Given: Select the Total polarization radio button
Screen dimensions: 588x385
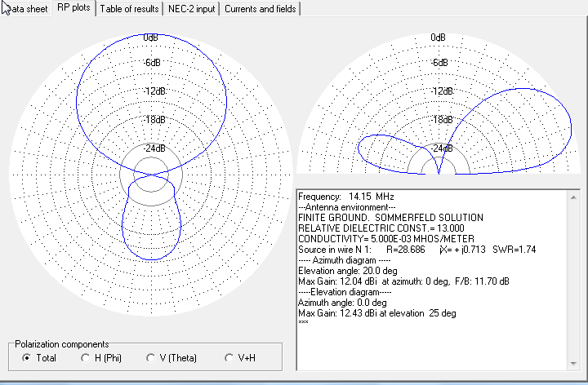Looking at the screenshot, I should click(27, 358).
